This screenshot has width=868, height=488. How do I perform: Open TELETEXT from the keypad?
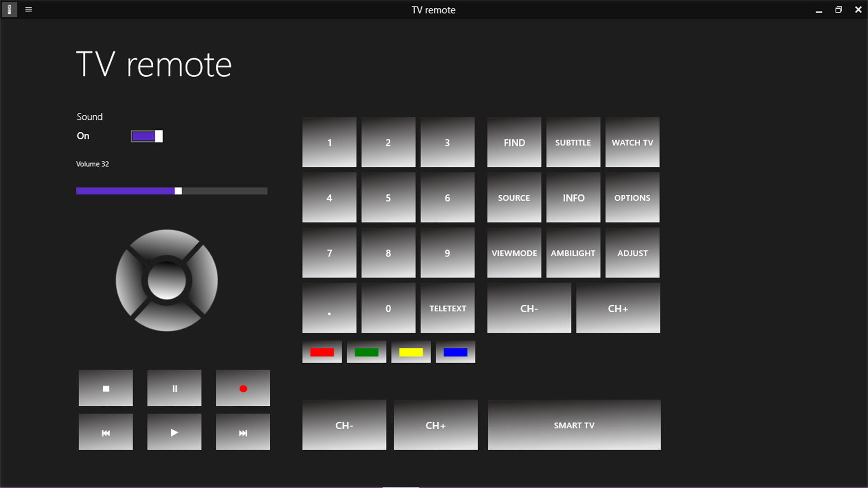tap(447, 308)
